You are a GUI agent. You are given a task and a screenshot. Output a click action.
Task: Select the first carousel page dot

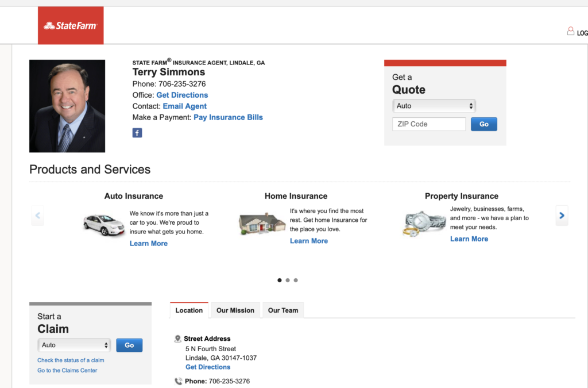(x=280, y=281)
